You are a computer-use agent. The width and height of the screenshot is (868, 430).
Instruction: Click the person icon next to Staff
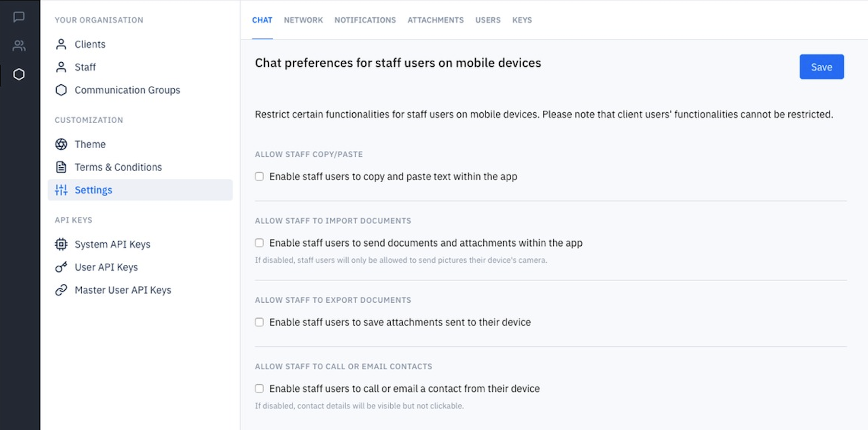coord(61,67)
